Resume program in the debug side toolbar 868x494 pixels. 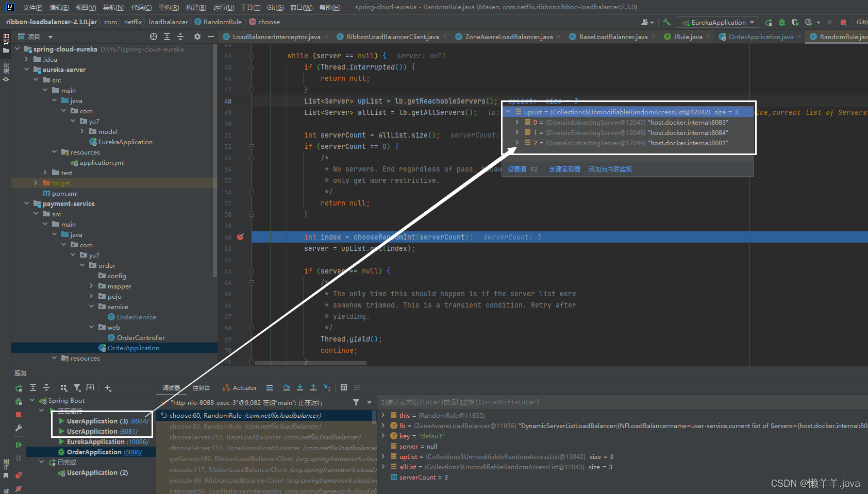[x=19, y=445]
